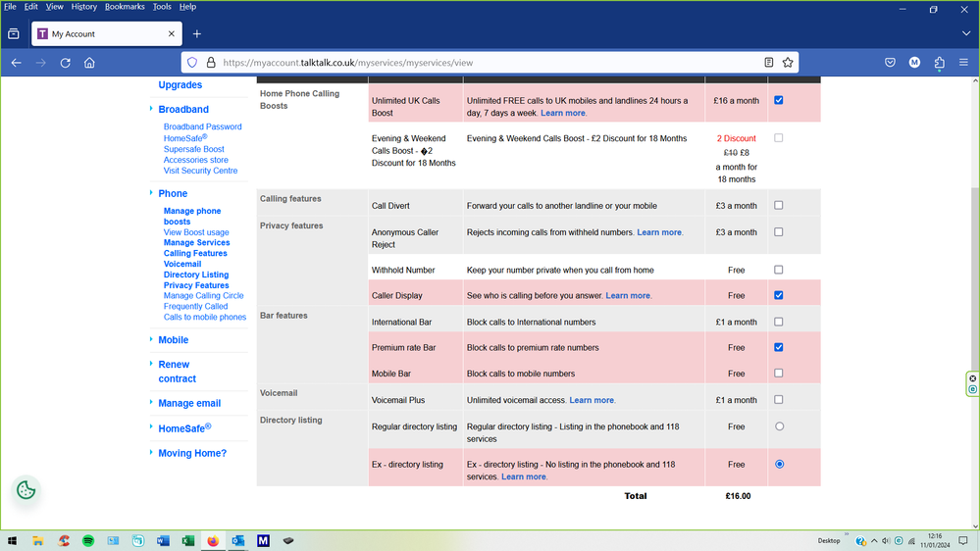Uncheck the Caller Display checkbox

click(x=779, y=295)
